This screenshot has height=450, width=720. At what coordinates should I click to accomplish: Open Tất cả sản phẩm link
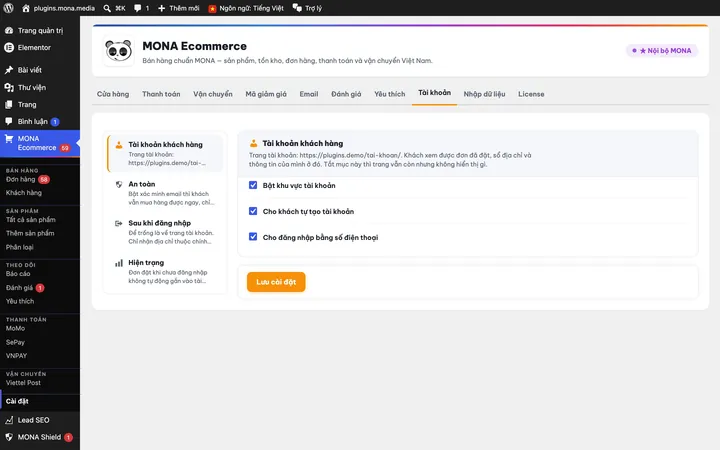pos(31,219)
